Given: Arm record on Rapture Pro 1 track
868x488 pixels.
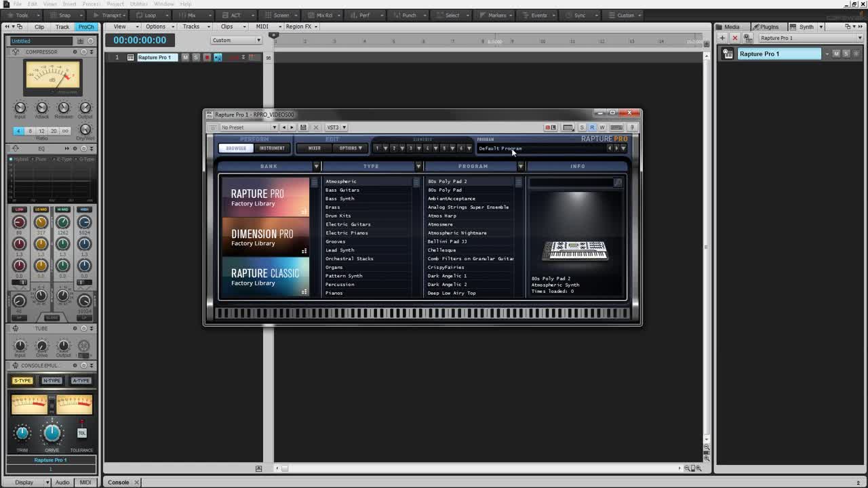Looking at the screenshot, I should pos(207,58).
